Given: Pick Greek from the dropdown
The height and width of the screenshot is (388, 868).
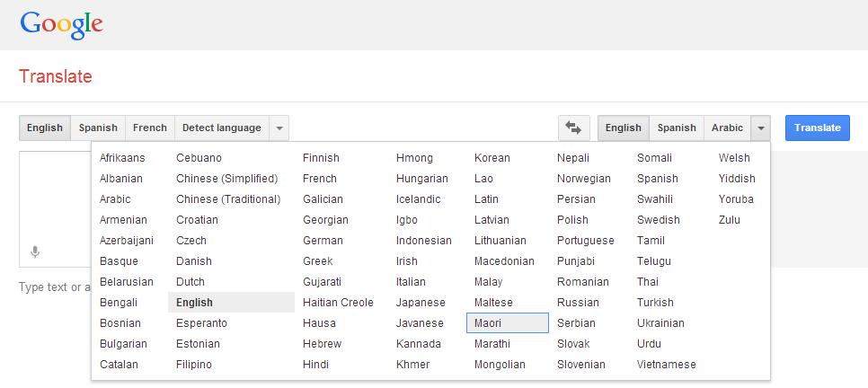Looking at the screenshot, I should coord(318,261).
